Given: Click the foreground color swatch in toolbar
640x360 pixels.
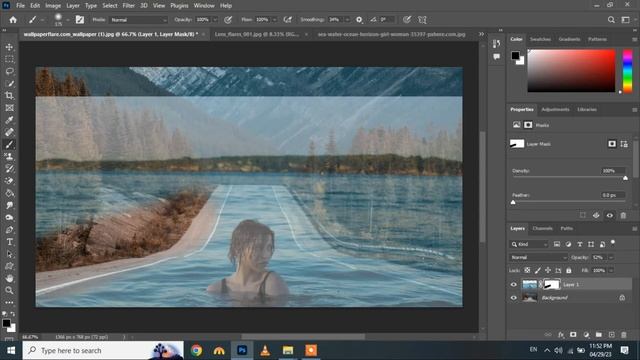Looking at the screenshot, I should (x=7, y=323).
